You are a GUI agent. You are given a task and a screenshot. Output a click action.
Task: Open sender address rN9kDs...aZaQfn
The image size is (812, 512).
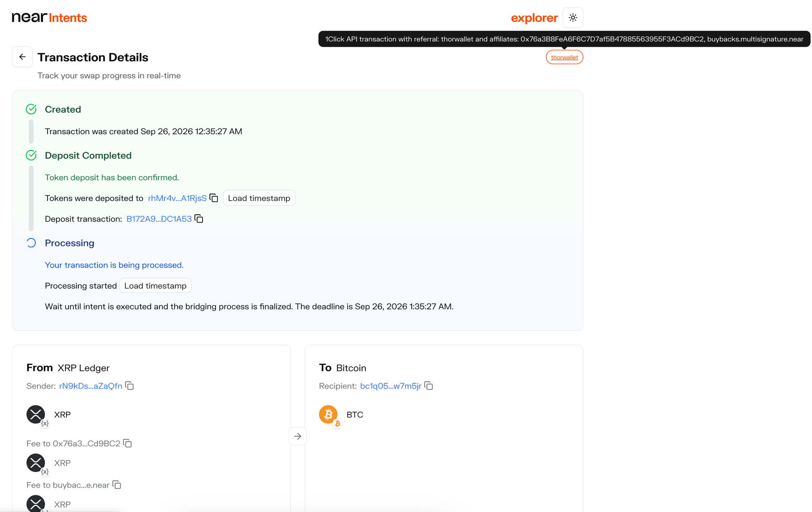pos(91,386)
